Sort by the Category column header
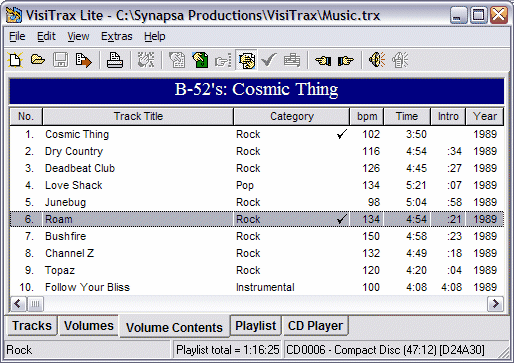This screenshot has width=514, height=363. [x=292, y=116]
